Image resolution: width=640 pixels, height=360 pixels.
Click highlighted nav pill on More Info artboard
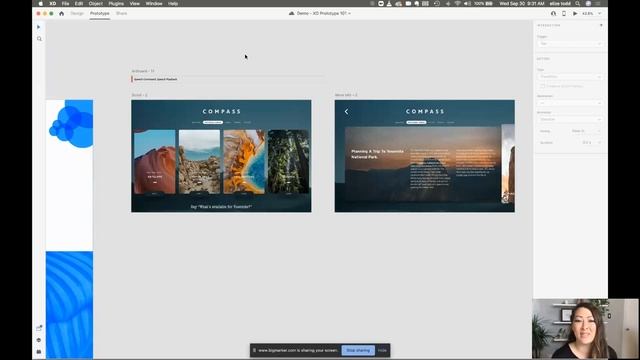416,122
